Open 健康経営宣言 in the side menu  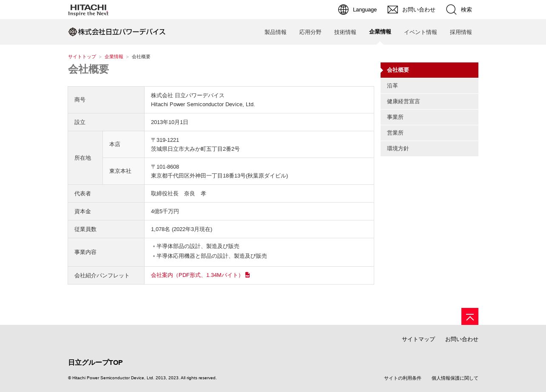429,102
